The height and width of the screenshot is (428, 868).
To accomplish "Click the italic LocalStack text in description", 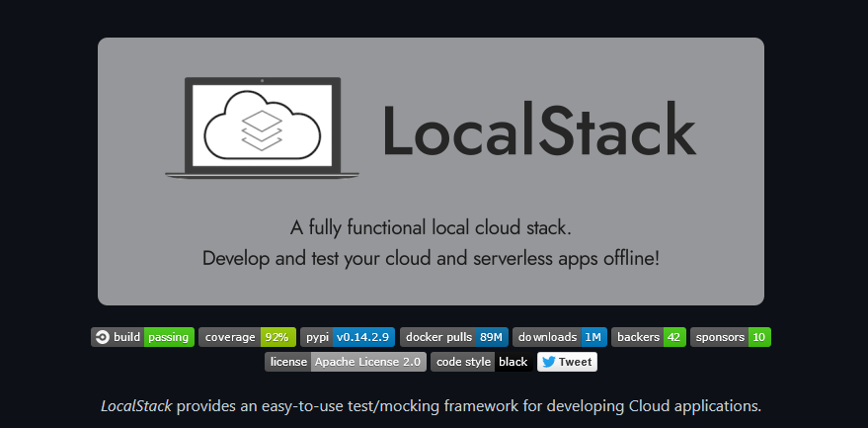I will [x=136, y=406].
